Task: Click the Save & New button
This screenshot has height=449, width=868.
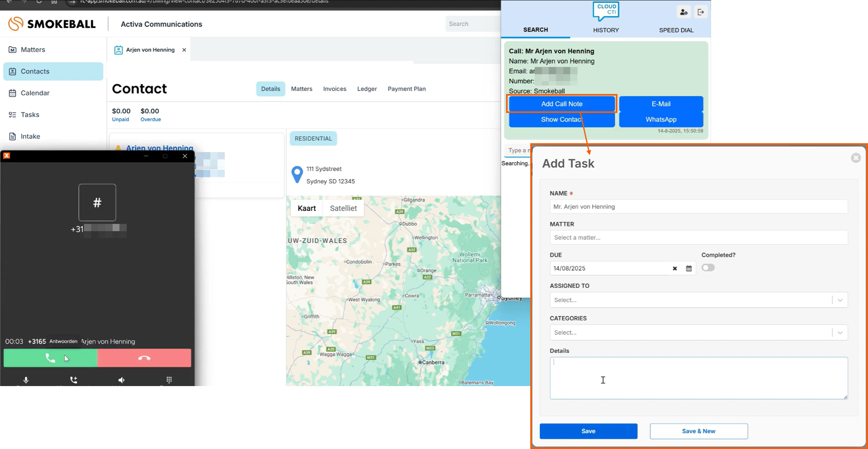Action: [x=698, y=431]
